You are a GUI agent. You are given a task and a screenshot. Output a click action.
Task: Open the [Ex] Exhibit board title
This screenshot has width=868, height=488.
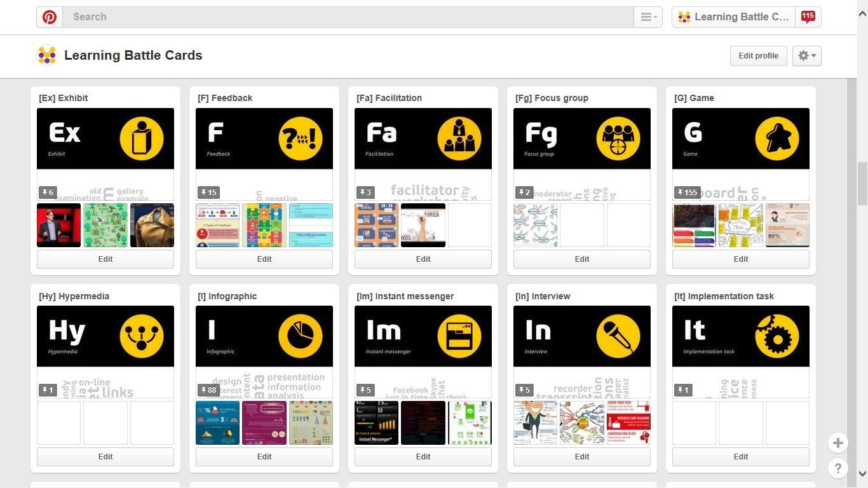64,98
